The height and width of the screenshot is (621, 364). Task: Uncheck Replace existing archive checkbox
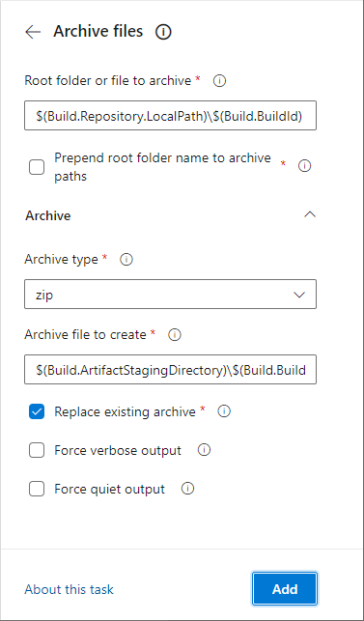[x=37, y=411]
